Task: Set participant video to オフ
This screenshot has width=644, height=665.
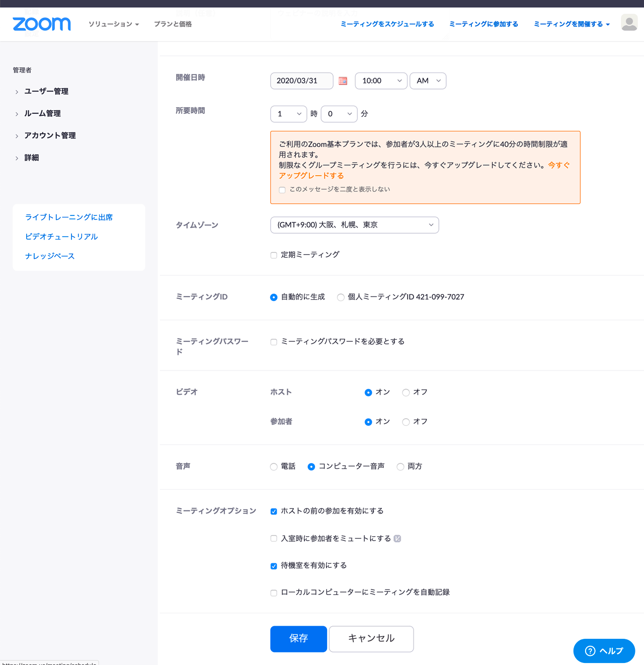Action: pyautogui.click(x=406, y=422)
